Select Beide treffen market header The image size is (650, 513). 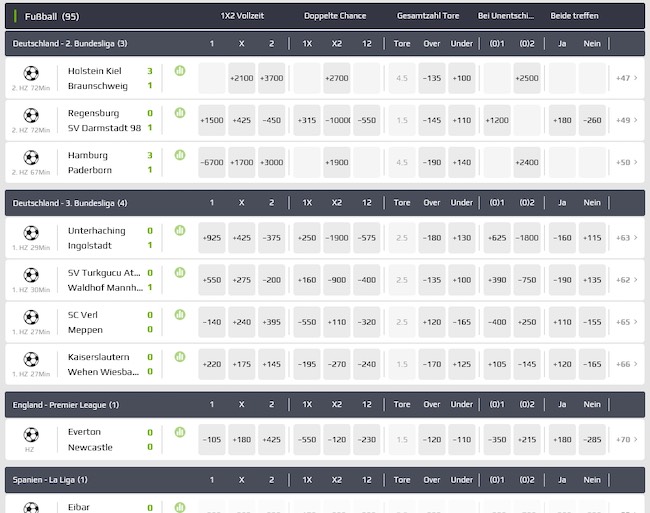click(x=574, y=16)
